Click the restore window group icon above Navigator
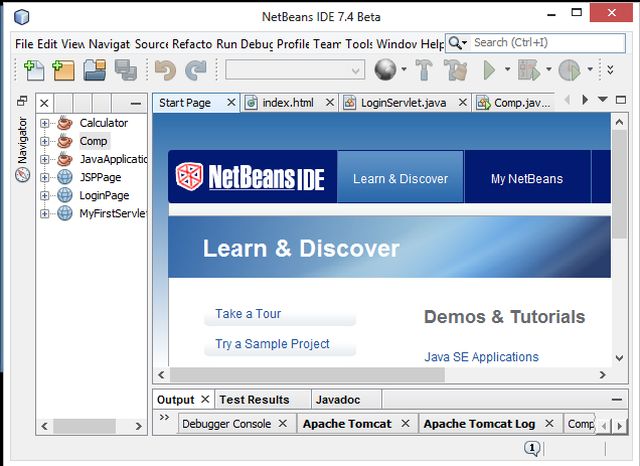Viewport: 640px width, 466px height. point(22,101)
